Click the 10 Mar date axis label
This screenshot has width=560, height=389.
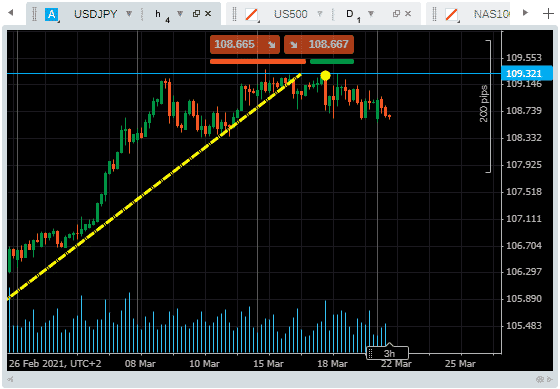[204, 364]
